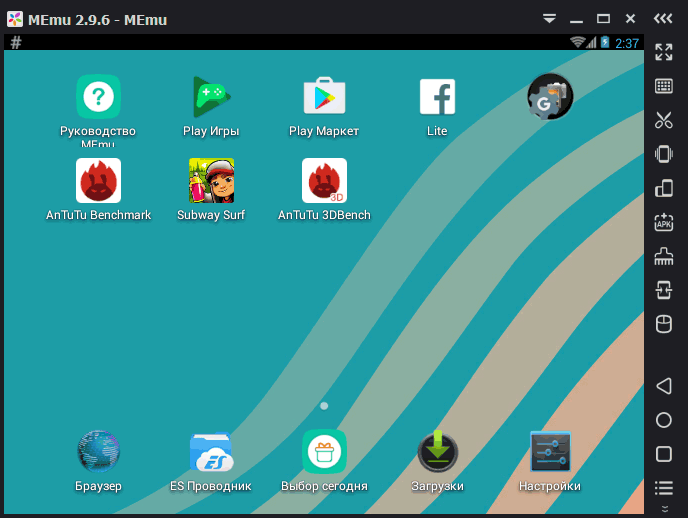688x518 pixels.
Task: Open Google settings gear app
Action: 550,97
